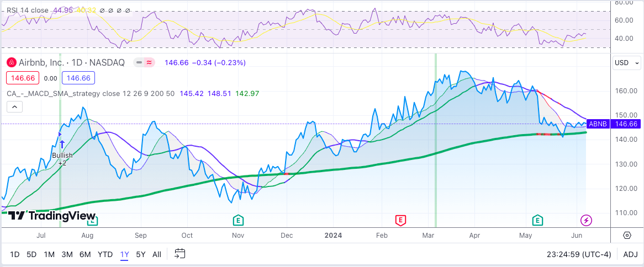Open the Go to date calendar icon
The width and height of the screenshot is (644, 267).
tap(180, 254)
